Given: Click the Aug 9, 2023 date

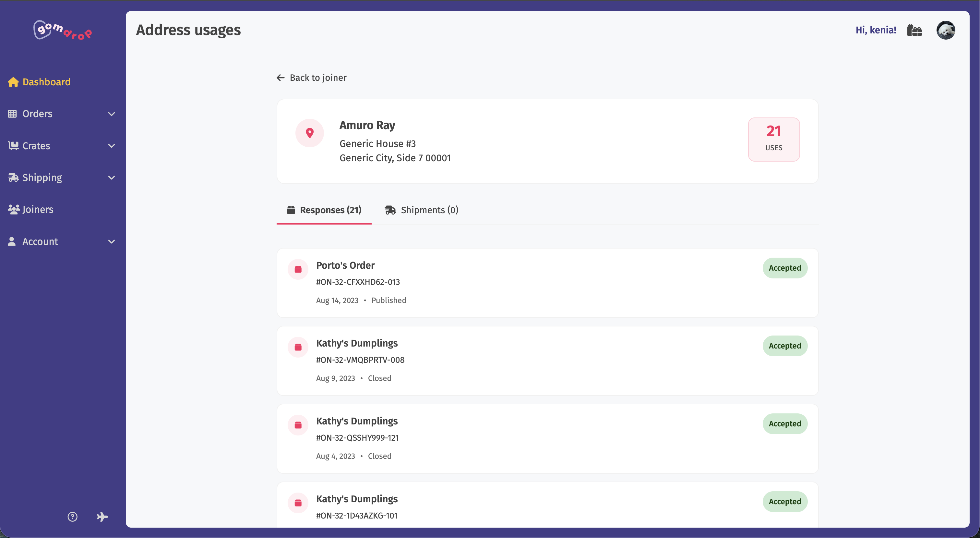Looking at the screenshot, I should (x=336, y=378).
